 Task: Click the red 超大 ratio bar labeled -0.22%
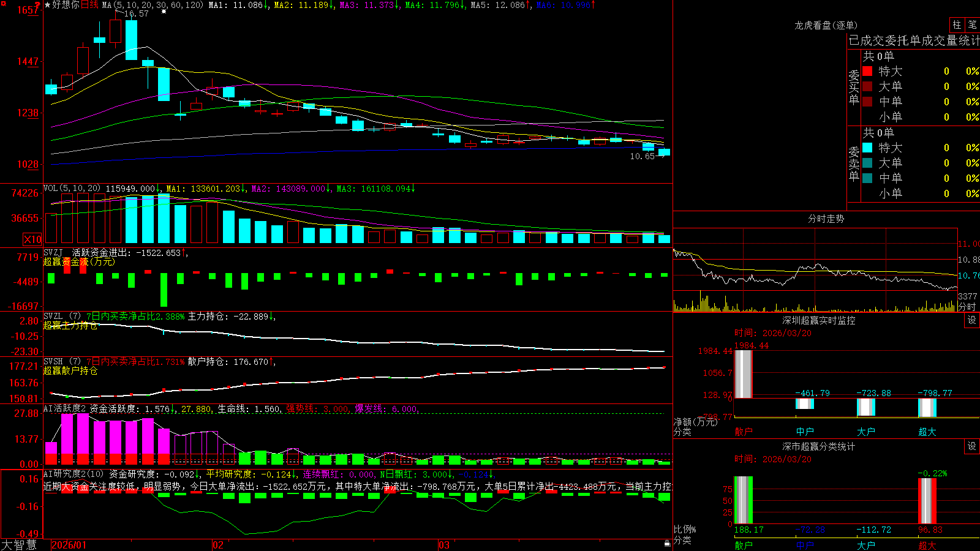pos(927,501)
